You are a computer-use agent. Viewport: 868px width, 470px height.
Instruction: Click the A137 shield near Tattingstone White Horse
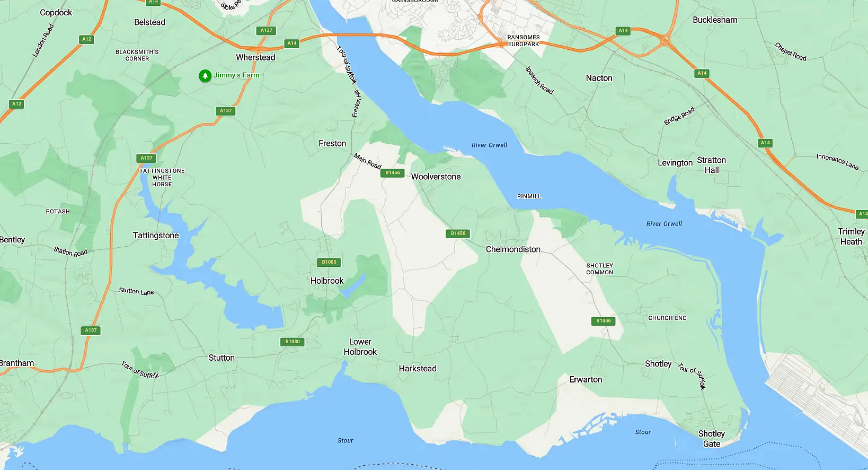click(x=146, y=158)
